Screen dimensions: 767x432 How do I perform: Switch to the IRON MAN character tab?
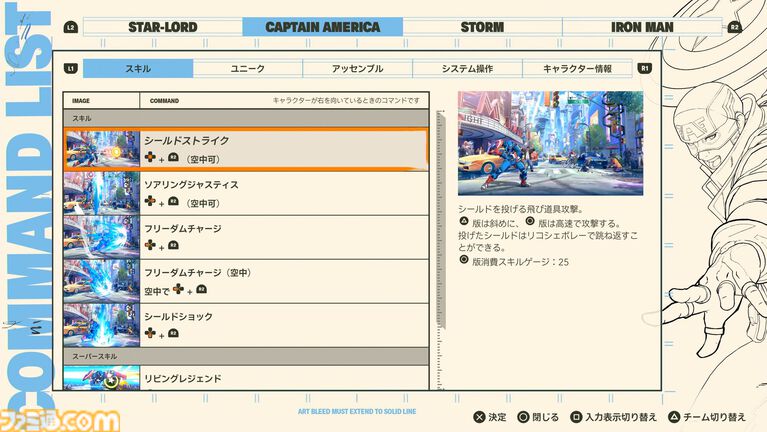pos(642,27)
